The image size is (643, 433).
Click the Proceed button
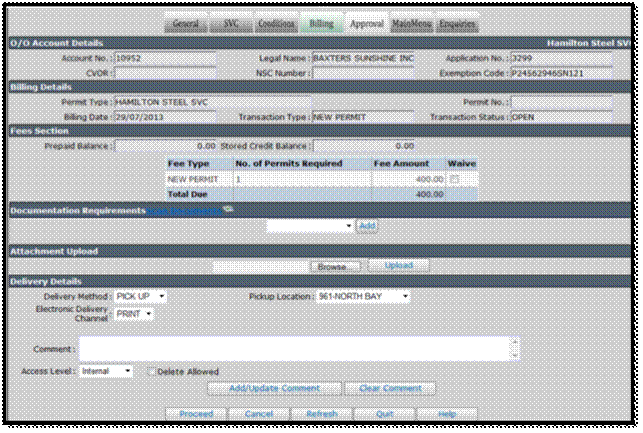(196, 414)
